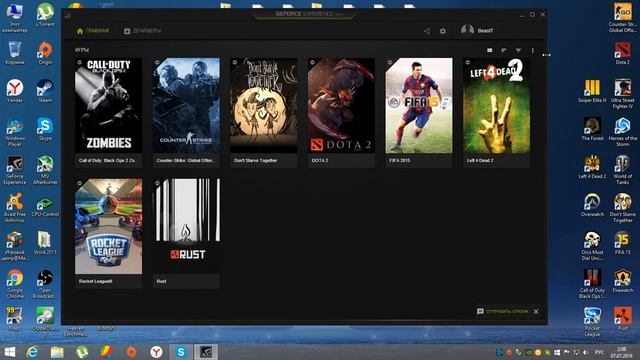Open the Origin desktop shortcut
This screenshot has width=640, height=360.
[x=45, y=53]
